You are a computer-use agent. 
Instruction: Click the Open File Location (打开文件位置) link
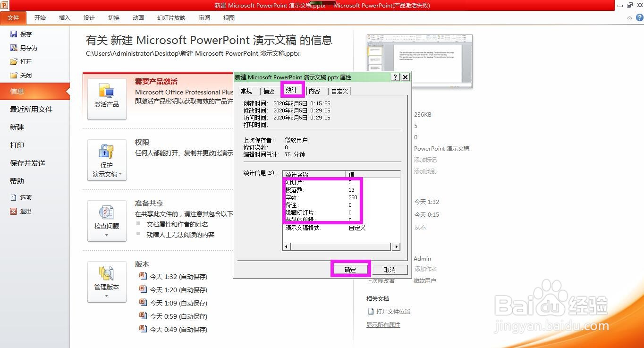coord(389,311)
